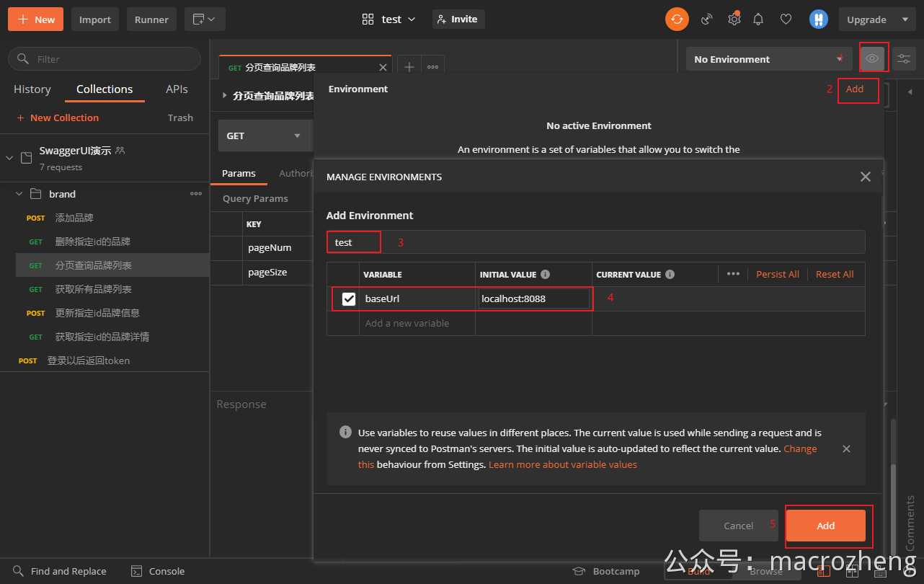Image resolution: width=924 pixels, height=584 pixels.
Task: Collapse the right sidebar arrow
Action: point(910,90)
